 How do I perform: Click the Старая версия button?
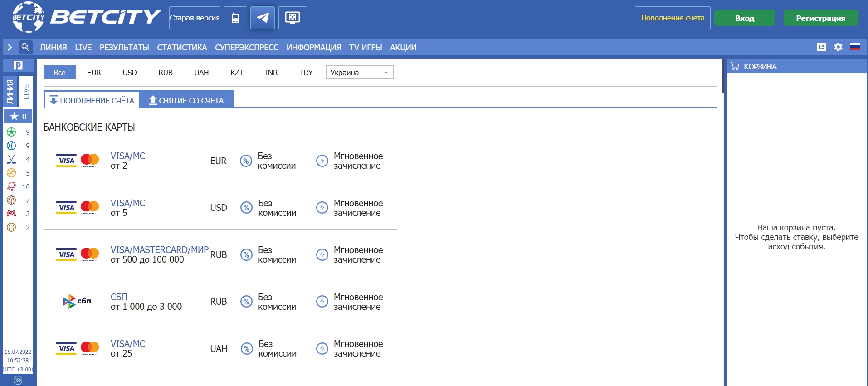(x=195, y=18)
